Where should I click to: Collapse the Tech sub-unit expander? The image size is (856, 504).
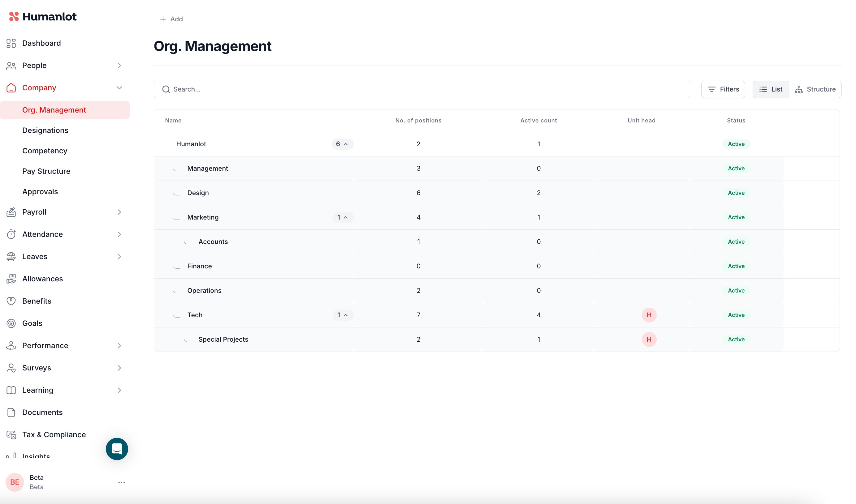click(x=343, y=315)
